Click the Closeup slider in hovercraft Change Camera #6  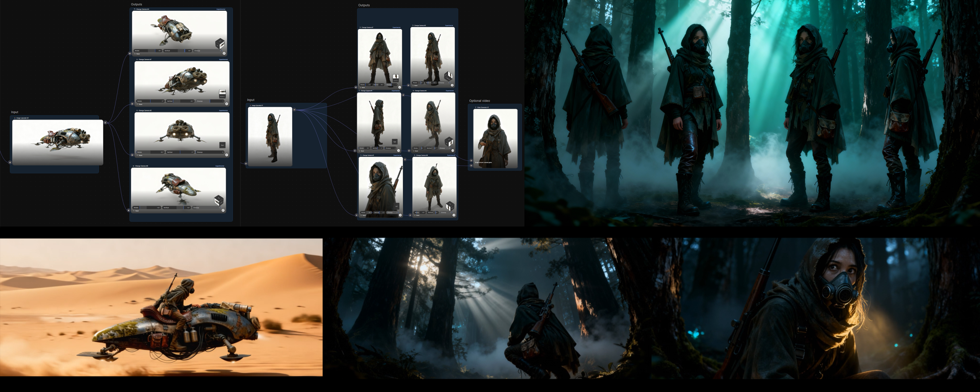205,208
